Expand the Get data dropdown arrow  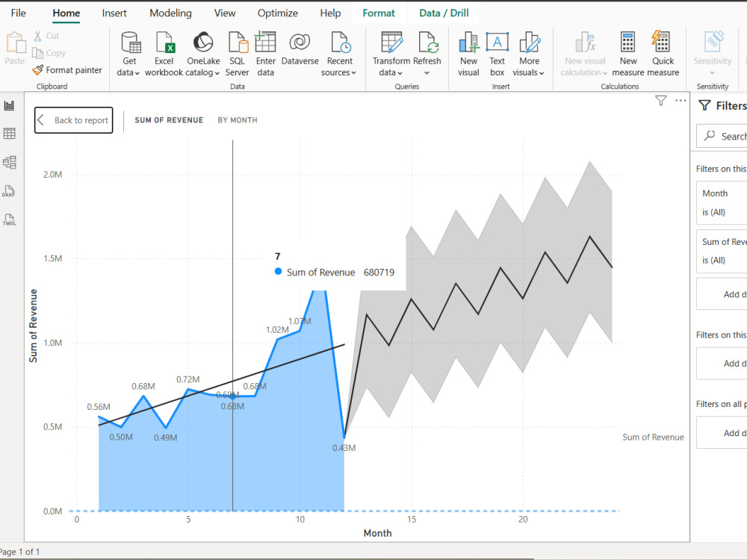pos(137,73)
